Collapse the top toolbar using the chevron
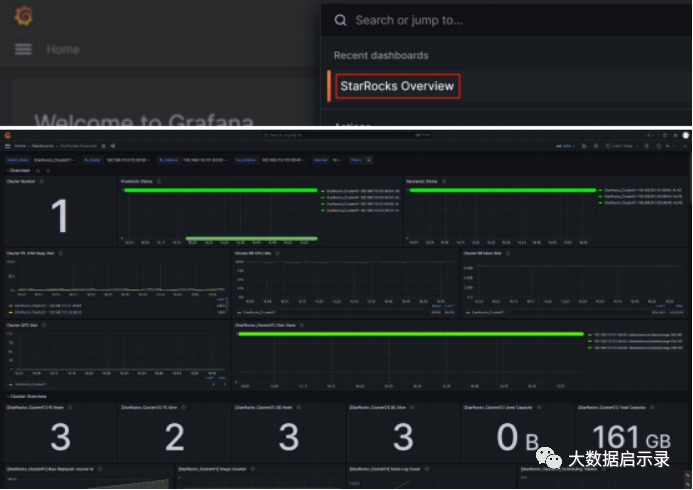The height and width of the screenshot is (490, 693). pos(685,146)
